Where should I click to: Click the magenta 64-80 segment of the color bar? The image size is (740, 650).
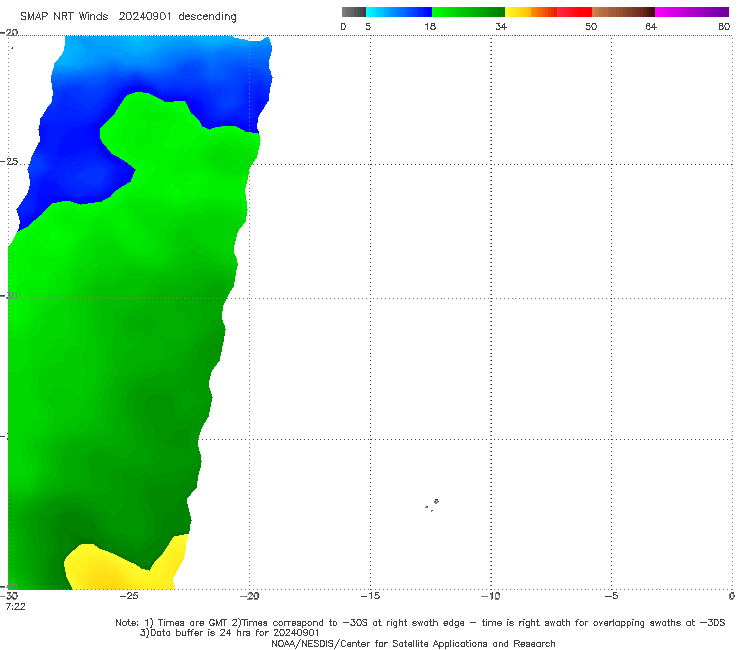tap(692, 12)
